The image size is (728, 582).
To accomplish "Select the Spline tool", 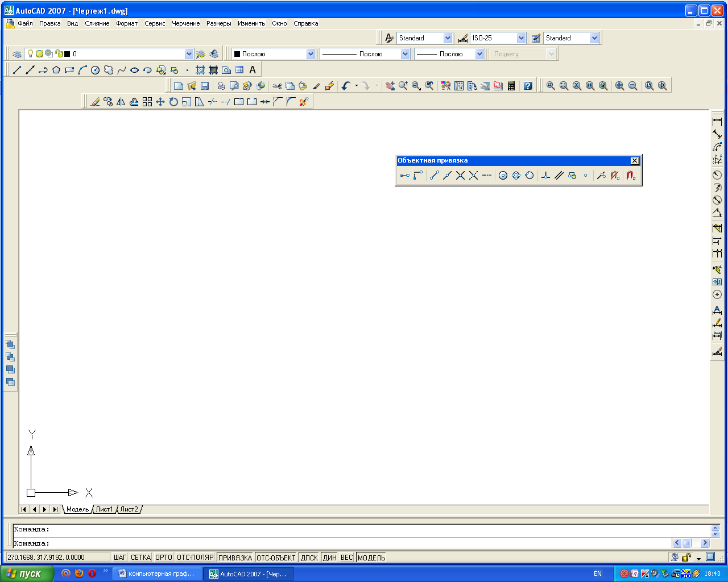I will point(122,70).
